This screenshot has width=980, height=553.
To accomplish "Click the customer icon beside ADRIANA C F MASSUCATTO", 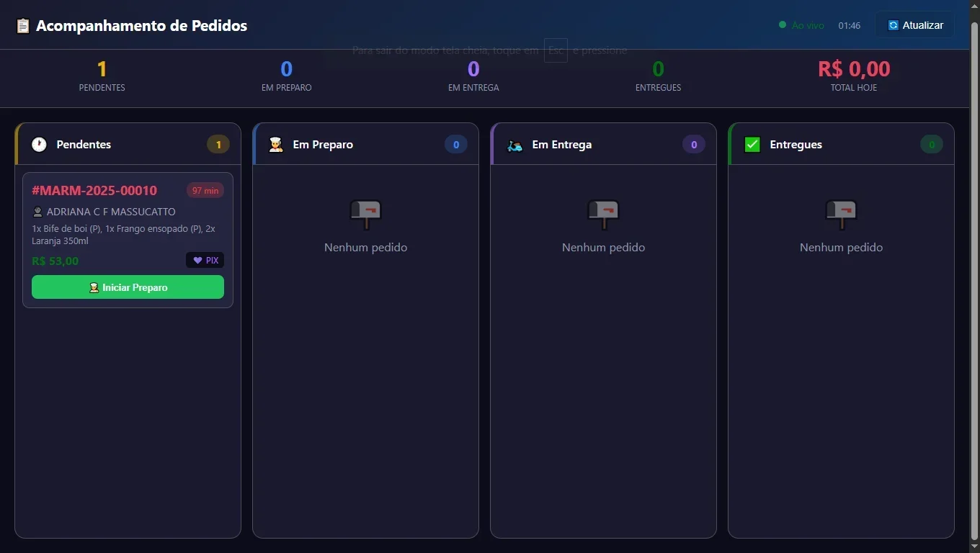I will pyautogui.click(x=37, y=212).
